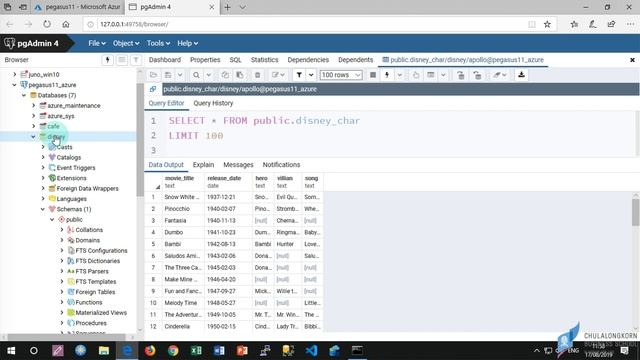Click the Delete rows trash icon
640x360 pixels.
(257, 75)
